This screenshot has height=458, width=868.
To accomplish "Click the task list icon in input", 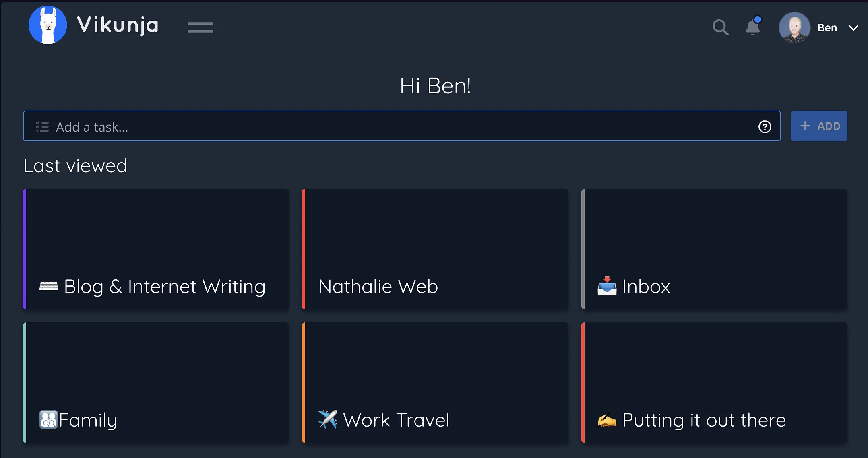I will click(x=42, y=127).
